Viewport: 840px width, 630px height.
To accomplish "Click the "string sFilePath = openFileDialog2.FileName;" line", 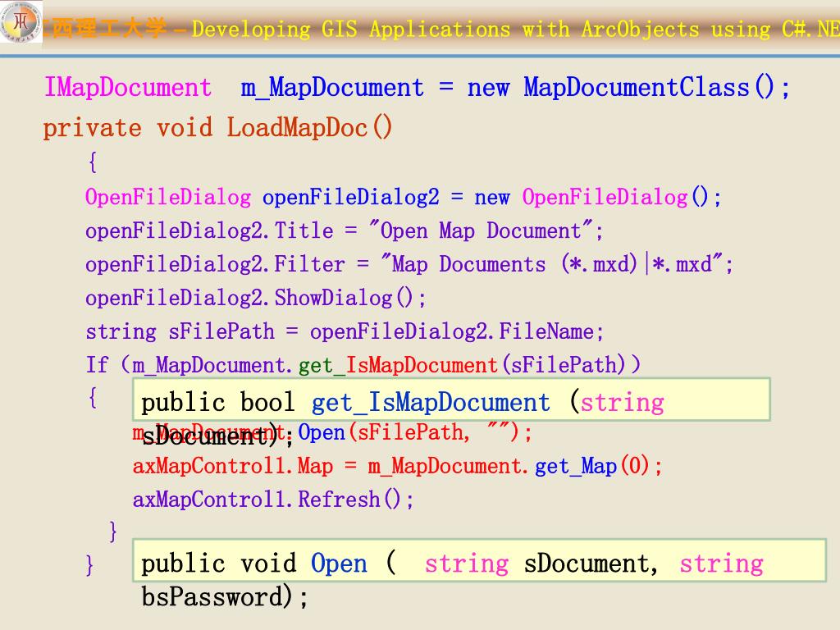I will (345, 331).
